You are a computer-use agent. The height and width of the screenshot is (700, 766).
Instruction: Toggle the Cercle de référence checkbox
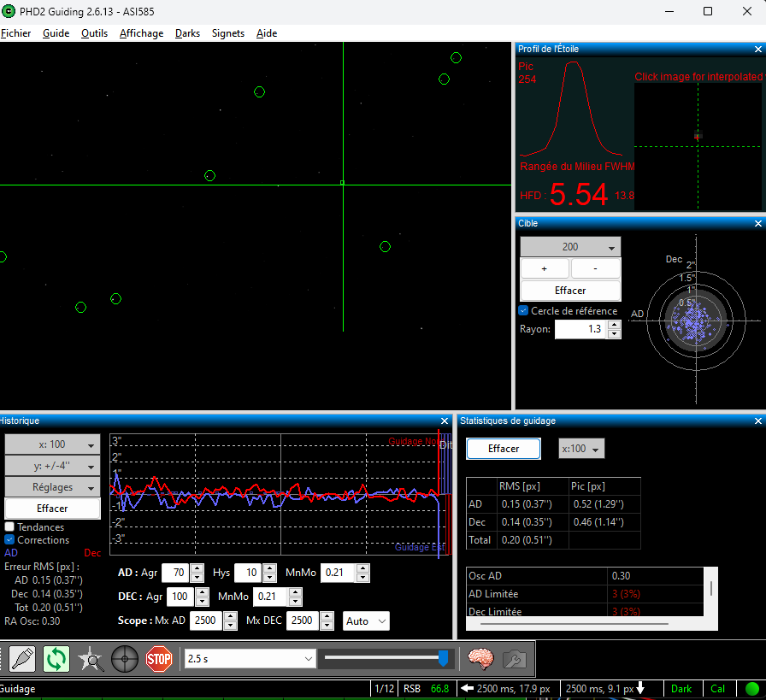tap(524, 311)
